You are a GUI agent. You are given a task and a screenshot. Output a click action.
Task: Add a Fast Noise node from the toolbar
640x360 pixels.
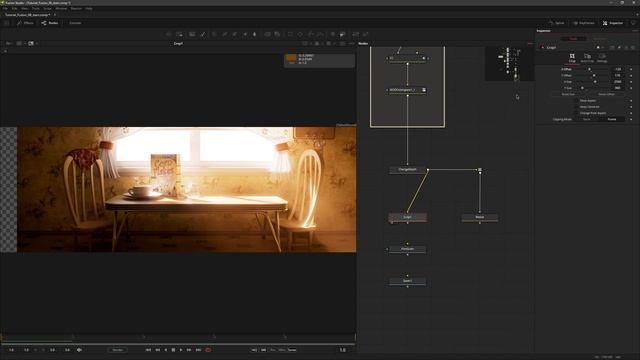180,34
